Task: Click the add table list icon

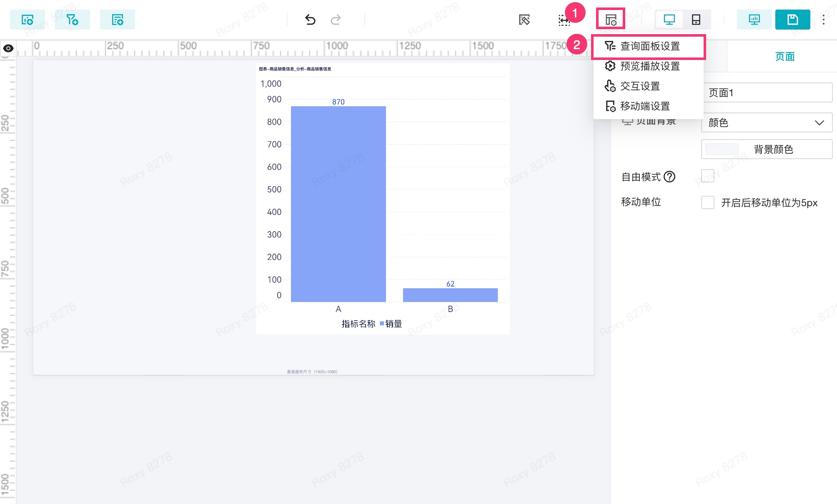Action: pos(117,20)
